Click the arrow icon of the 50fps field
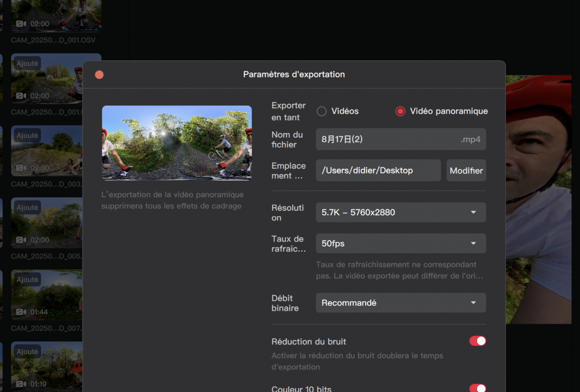The image size is (580, 392). [474, 244]
